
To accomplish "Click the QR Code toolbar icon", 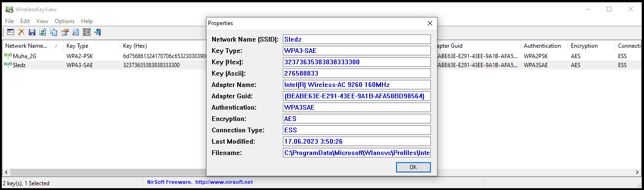I will click(x=86, y=32).
